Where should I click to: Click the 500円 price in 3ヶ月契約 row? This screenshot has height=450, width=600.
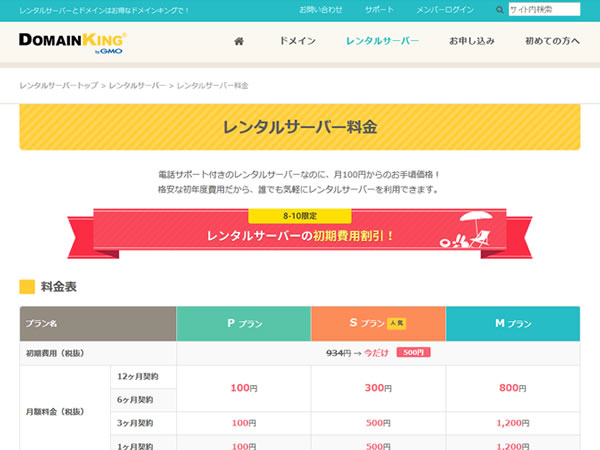(378, 423)
